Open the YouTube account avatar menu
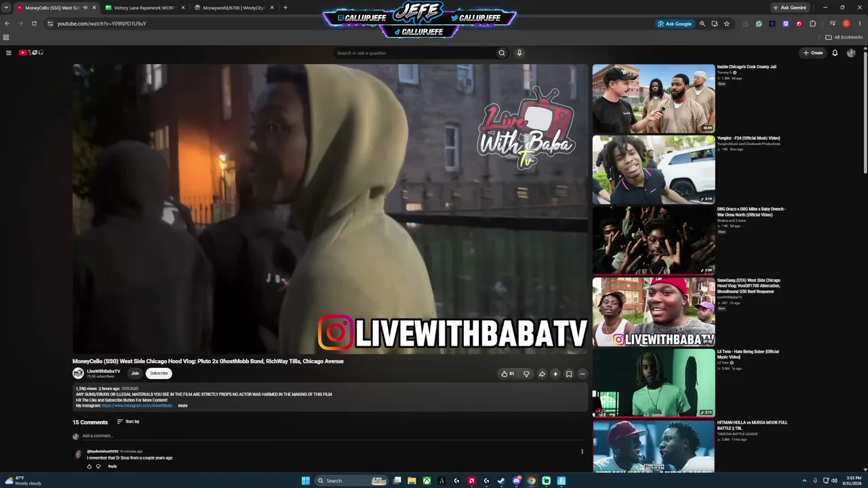The image size is (868, 488). click(x=851, y=53)
